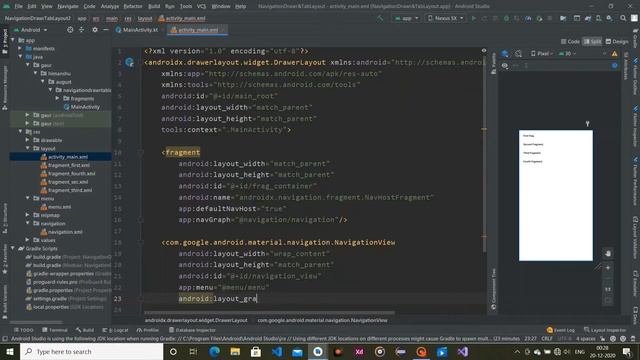The image size is (640, 360).
Task: Switch to activity_main.xml editor tab
Action: pos(198,30)
